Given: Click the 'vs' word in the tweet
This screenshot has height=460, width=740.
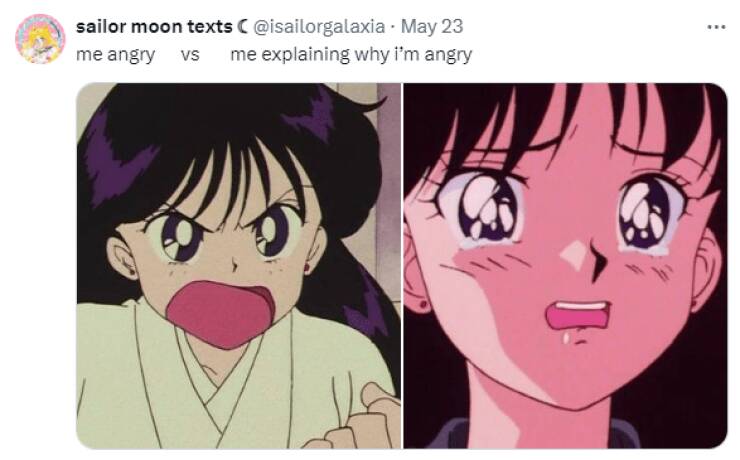Looking at the screenshot, I should pyautogui.click(x=190, y=55).
